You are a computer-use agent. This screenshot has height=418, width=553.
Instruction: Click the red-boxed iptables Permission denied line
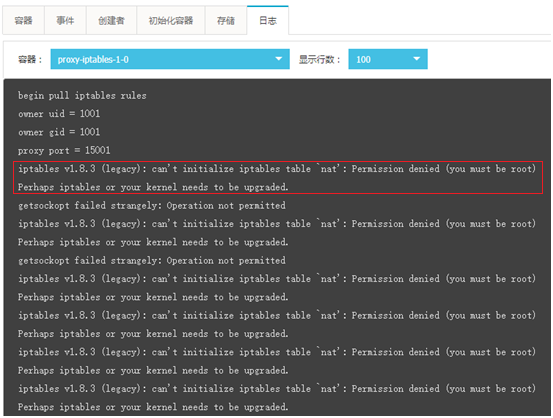(x=277, y=169)
